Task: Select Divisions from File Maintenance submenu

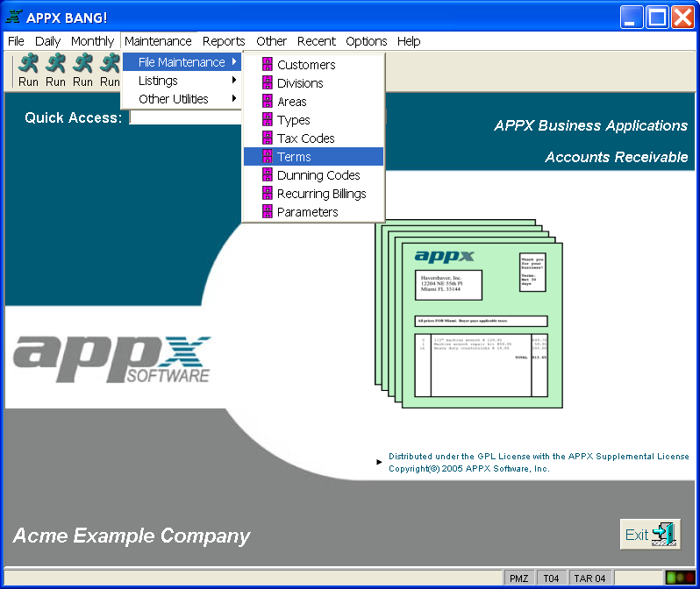Action: click(313, 83)
